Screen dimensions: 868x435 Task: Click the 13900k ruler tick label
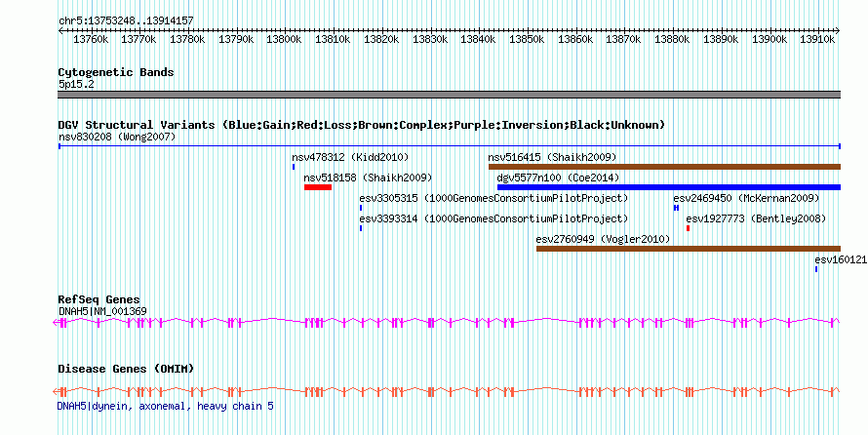coord(770,39)
